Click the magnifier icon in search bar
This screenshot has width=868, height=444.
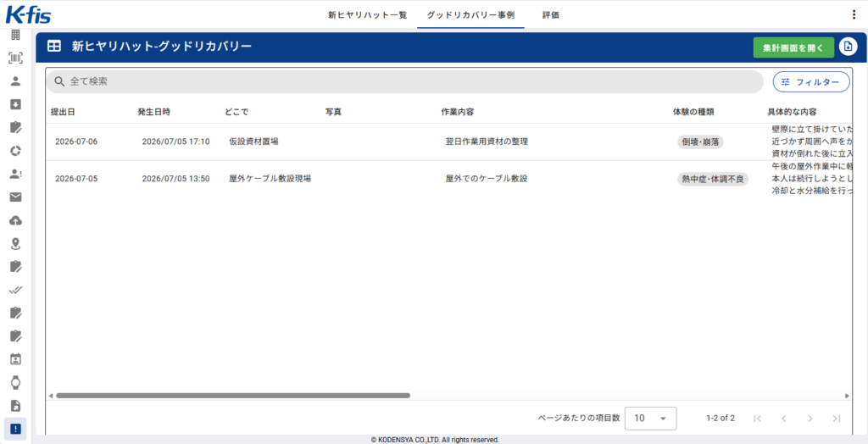point(59,81)
